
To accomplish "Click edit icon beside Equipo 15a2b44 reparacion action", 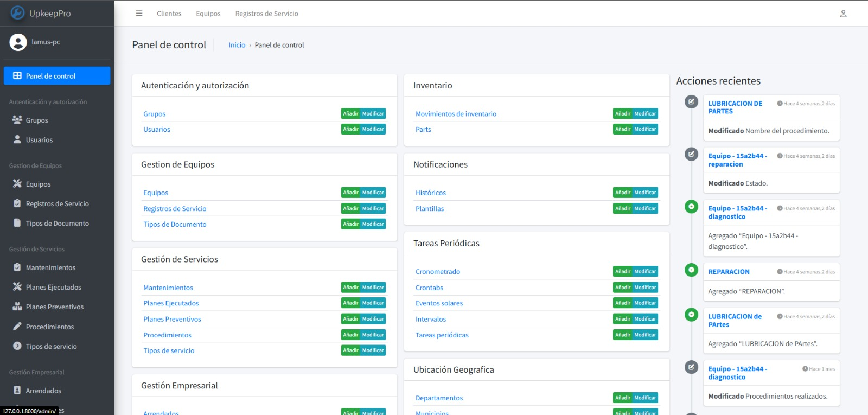I will [691, 154].
